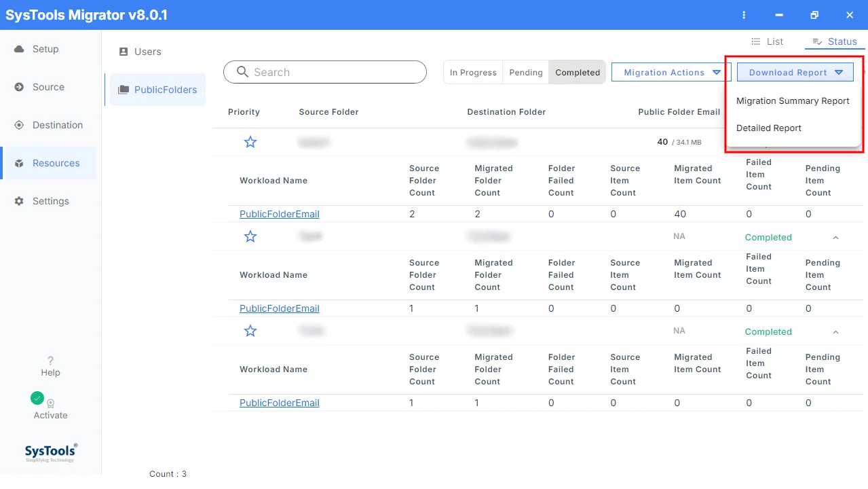Open the Destination section

(x=48, y=125)
